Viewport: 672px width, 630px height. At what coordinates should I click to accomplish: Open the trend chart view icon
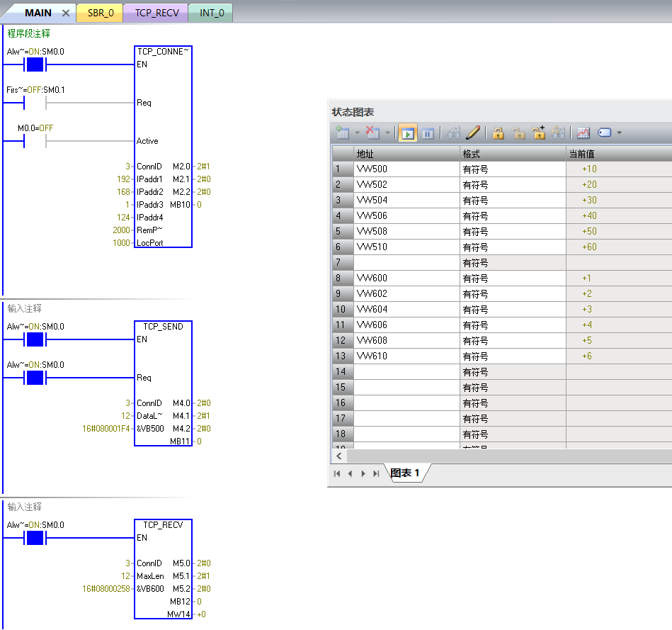tap(583, 133)
